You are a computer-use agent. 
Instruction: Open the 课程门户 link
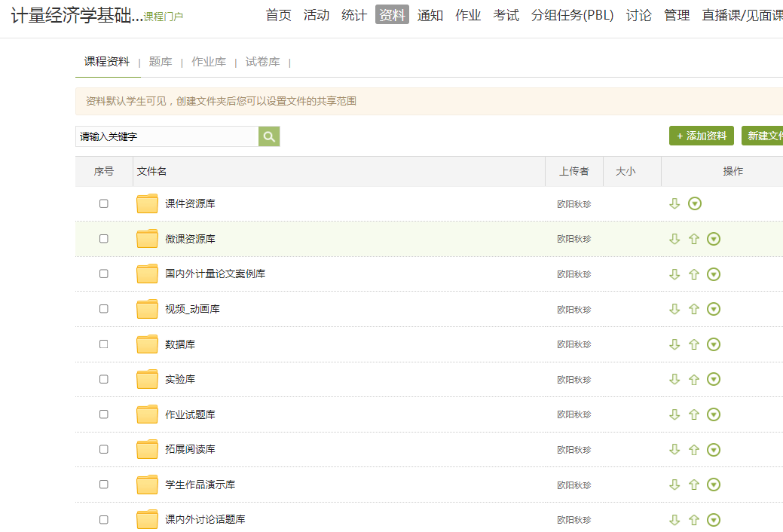(164, 17)
